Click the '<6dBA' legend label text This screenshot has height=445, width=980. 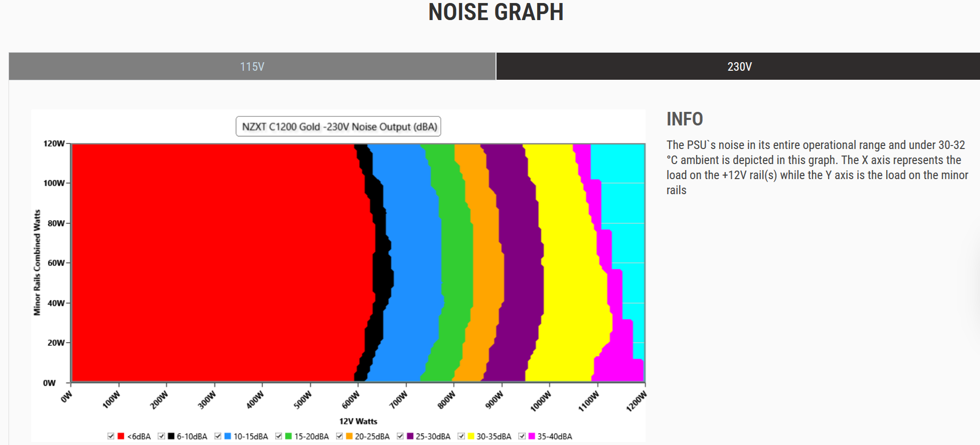(x=139, y=436)
